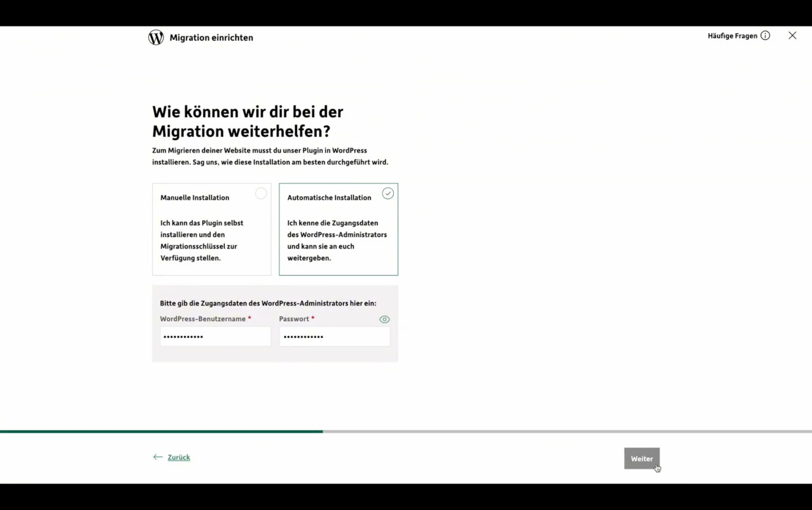Screen dimensions: 812x510
Task: Click the left arrow next to Zurück
Action: pos(158,457)
